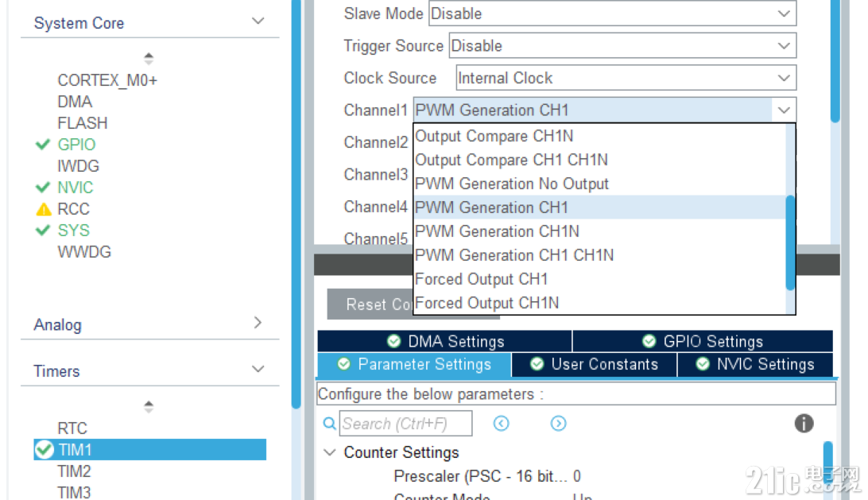Image resolution: width=868 pixels, height=500 pixels.
Task: Click the green checkmark on TIM1
Action: [45, 449]
